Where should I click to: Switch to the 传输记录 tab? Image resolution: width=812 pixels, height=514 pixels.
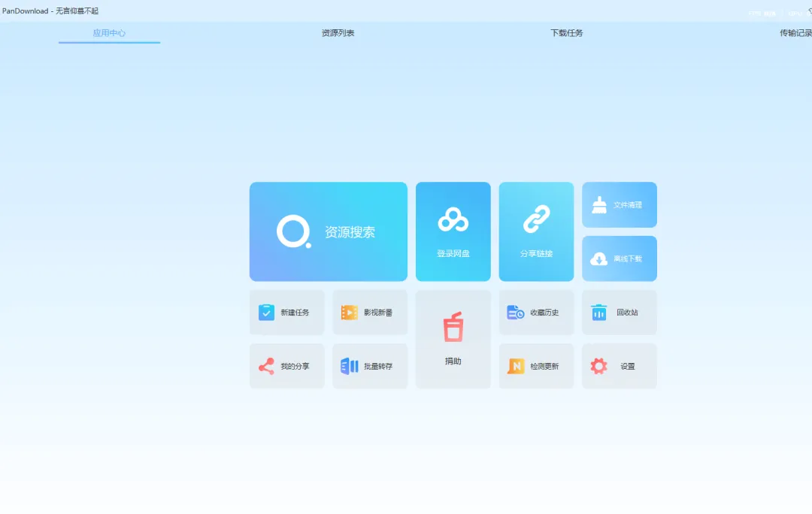[795, 33]
